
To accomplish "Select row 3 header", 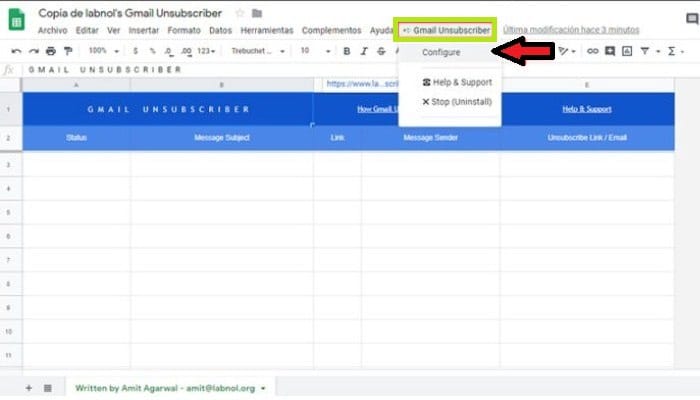I will click(x=11, y=165).
